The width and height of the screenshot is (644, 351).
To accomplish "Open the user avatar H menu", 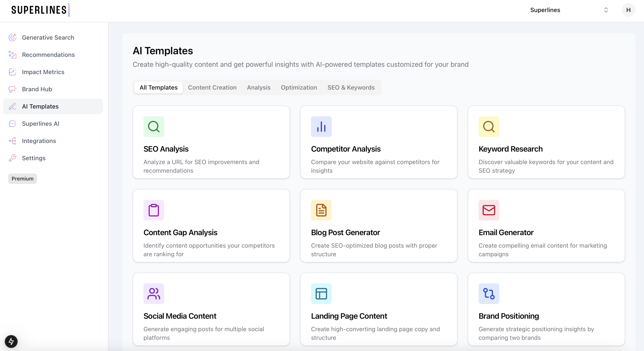I will [x=628, y=10].
